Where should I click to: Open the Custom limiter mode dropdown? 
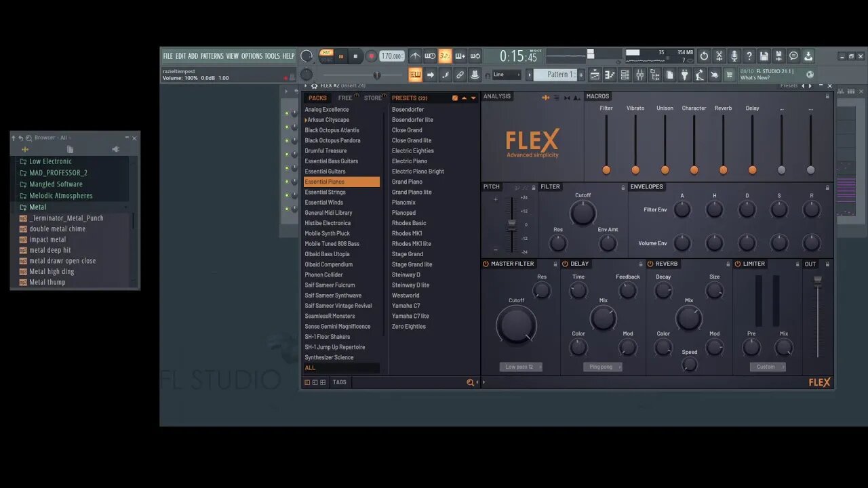pos(767,367)
